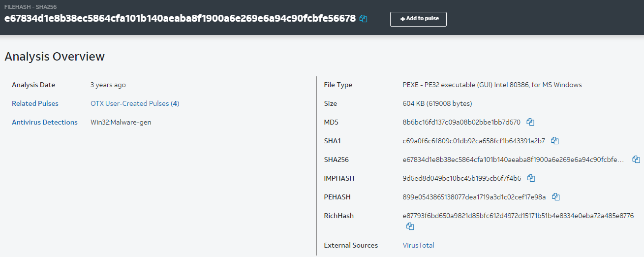Open the VirusTotal external source
Viewport: 644px width, 257px height.
(x=418, y=245)
